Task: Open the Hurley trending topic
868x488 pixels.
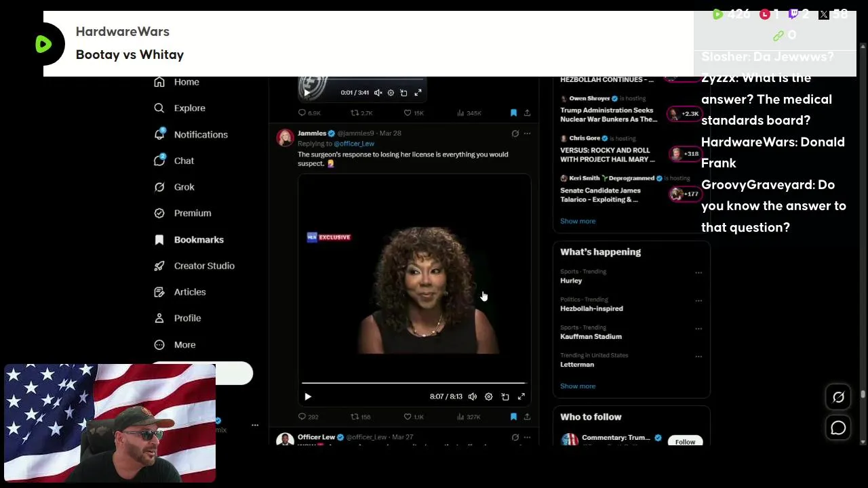Action: tap(631, 277)
